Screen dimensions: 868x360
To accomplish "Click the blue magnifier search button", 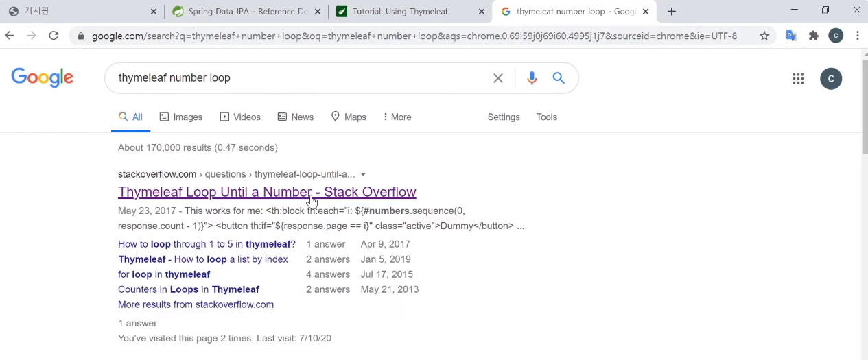I will coord(559,78).
